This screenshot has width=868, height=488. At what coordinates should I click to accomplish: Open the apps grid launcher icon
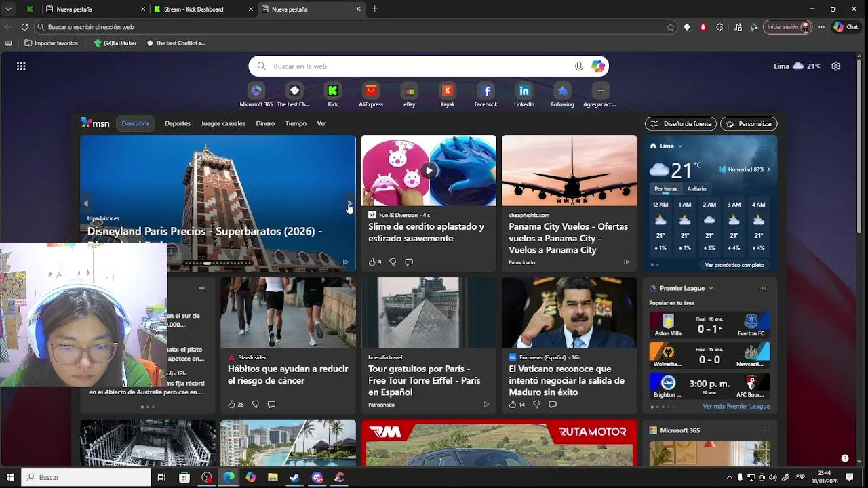coord(21,66)
